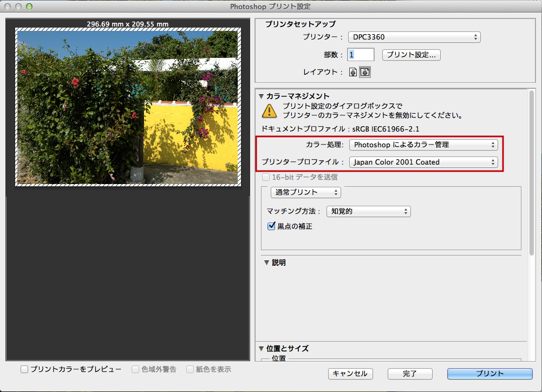Enable プリントカラーをプレビュー checkbox

[24, 369]
